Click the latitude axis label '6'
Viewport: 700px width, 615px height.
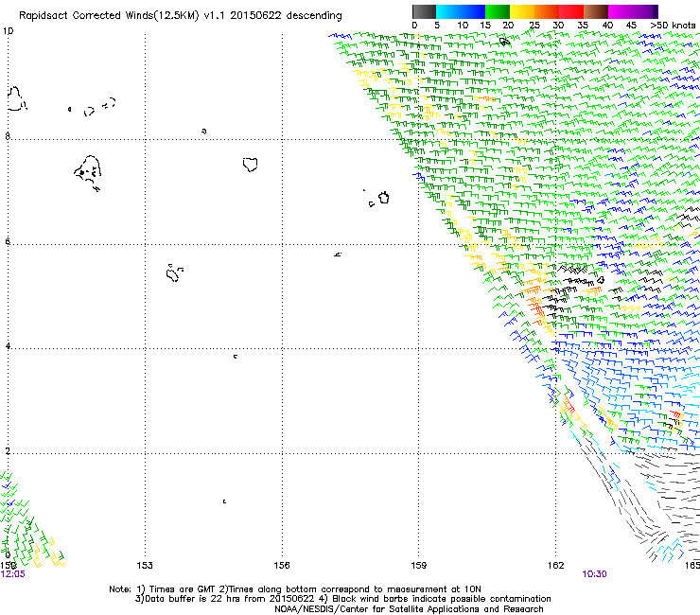pyautogui.click(x=8, y=241)
